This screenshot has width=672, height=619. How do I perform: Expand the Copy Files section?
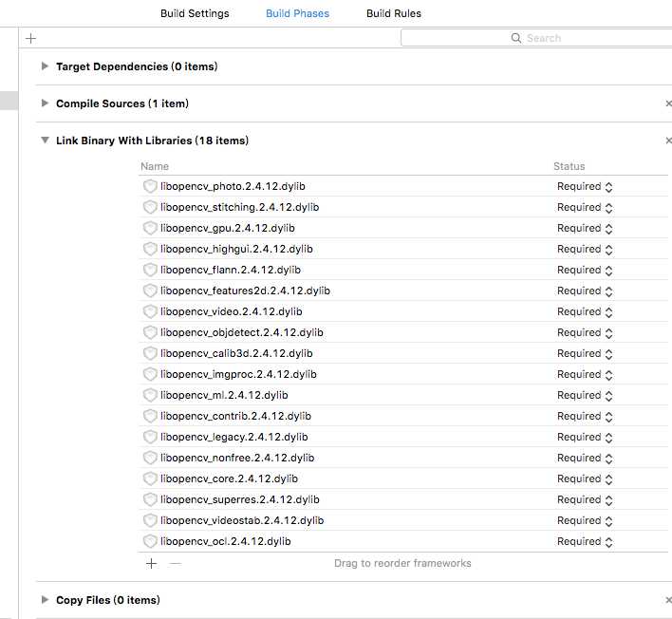(45, 599)
